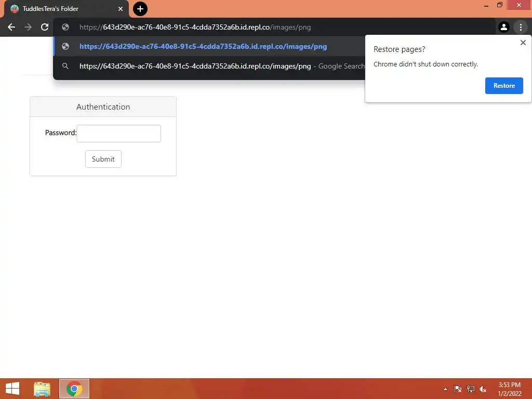The image size is (532, 399).
Task: Click the muted volume tray icon
Action: [483, 389]
